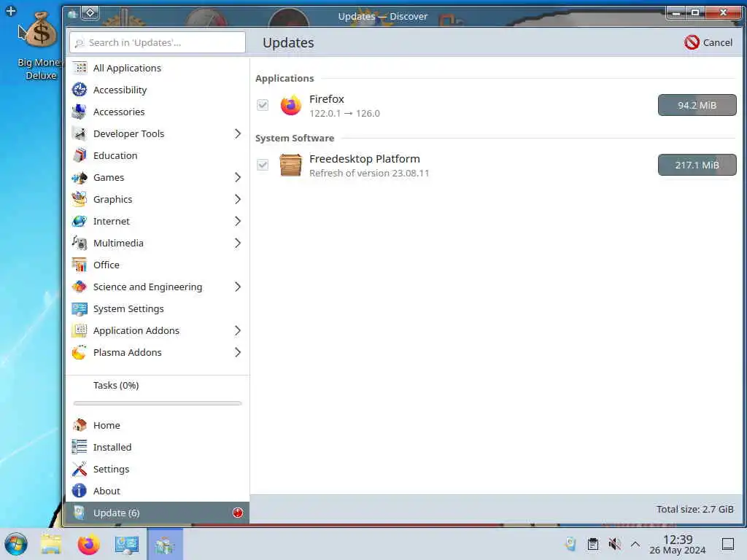This screenshot has height=560, width=747.
Task: Click the Application Addons icon
Action: tap(80, 330)
